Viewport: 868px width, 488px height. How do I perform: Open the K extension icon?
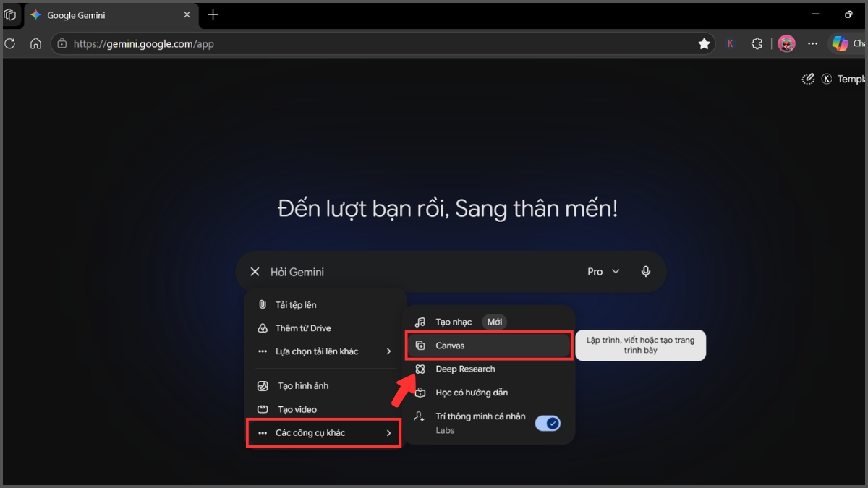pos(731,43)
